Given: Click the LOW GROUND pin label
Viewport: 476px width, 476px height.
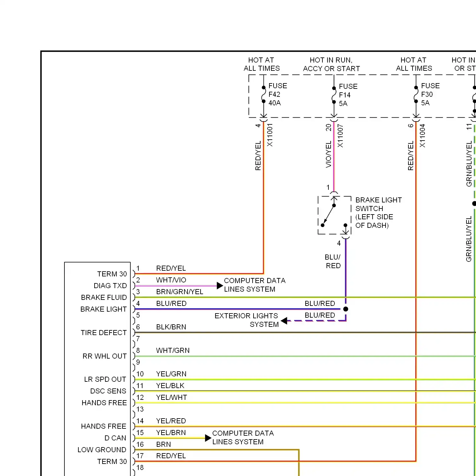Looking at the screenshot, I should 102,450.
